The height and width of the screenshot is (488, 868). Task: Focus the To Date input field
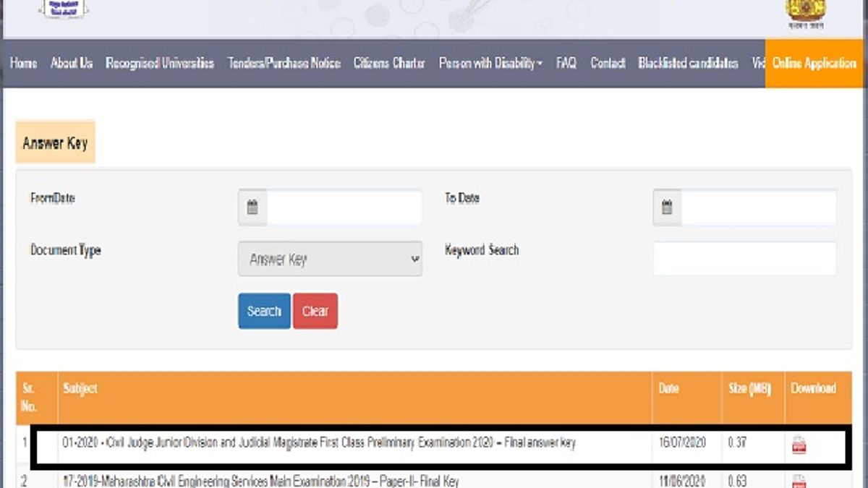[759, 208]
